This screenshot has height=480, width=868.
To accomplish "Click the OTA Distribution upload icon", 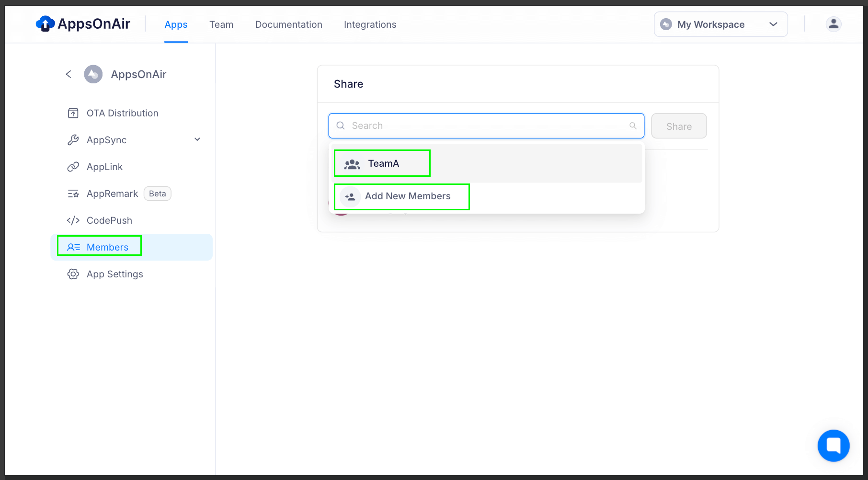I will point(73,113).
